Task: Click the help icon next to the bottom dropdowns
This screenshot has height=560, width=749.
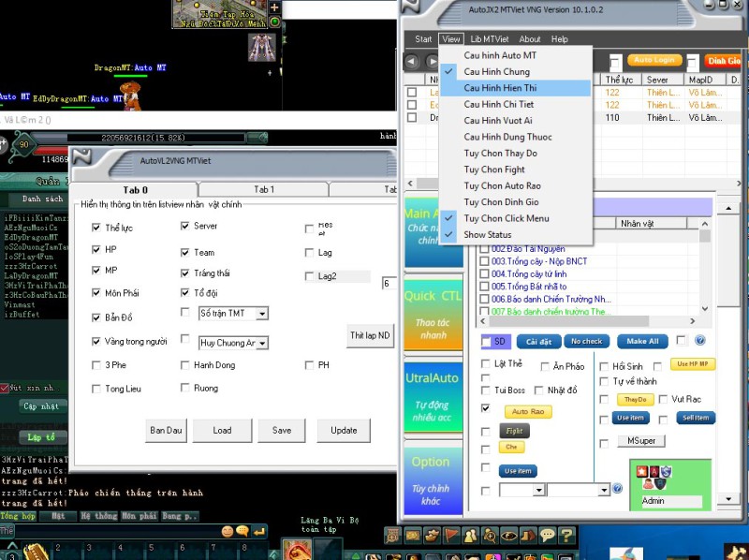Action: click(x=617, y=489)
